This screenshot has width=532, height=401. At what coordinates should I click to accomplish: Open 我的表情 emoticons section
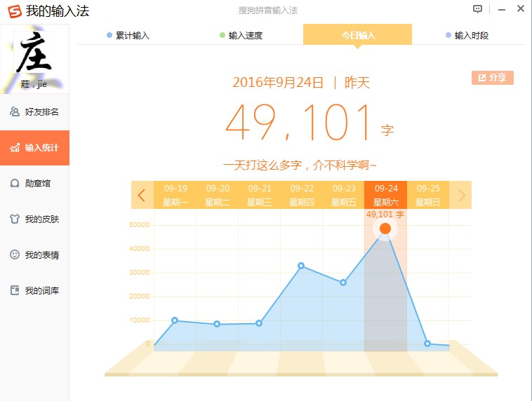tap(34, 255)
